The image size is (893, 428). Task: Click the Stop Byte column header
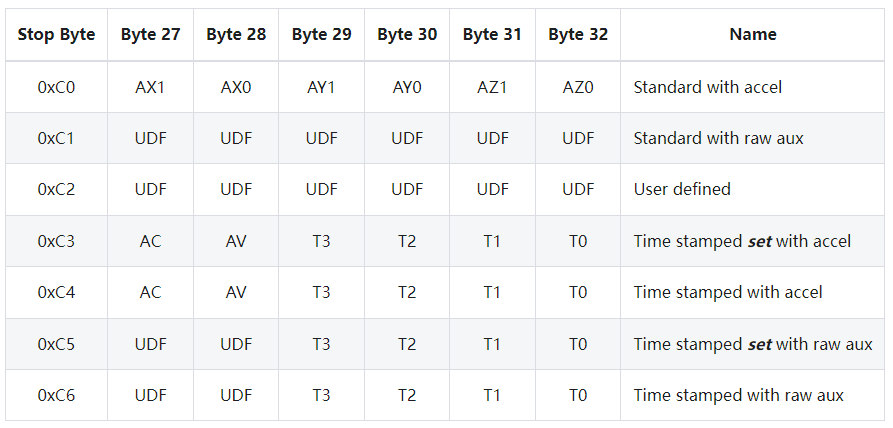pyautogui.click(x=56, y=35)
